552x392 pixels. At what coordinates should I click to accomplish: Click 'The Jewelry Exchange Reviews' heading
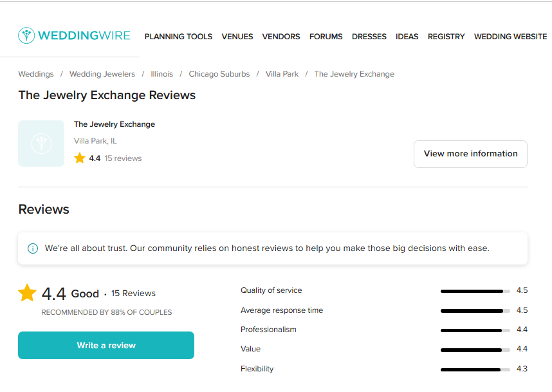coord(107,95)
